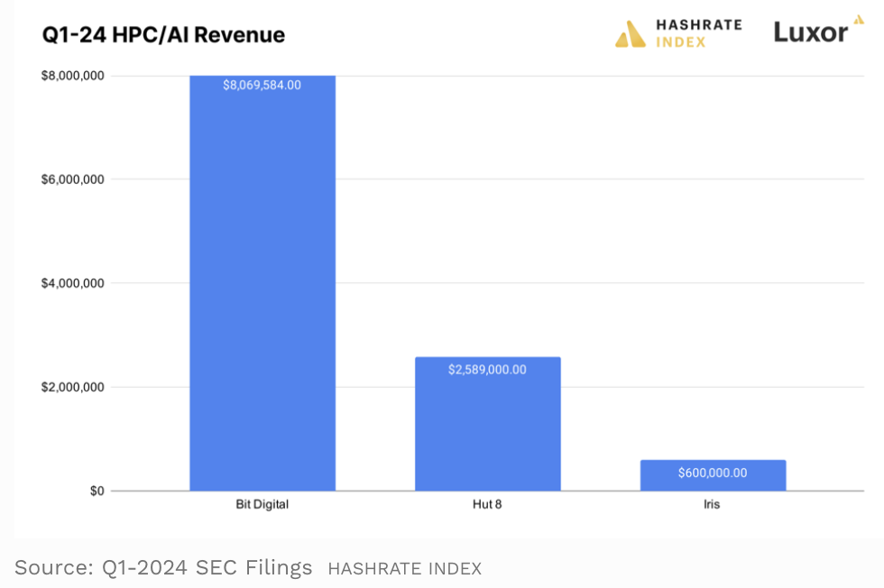This screenshot has height=588, width=884.
Task: Click the $6,000,000 y-axis tick label
Action: click(x=73, y=179)
